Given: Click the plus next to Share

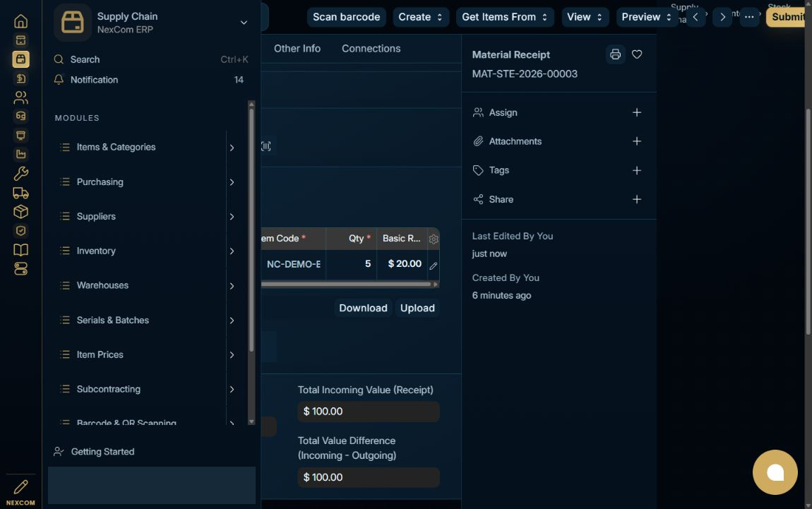Looking at the screenshot, I should pos(637,199).
